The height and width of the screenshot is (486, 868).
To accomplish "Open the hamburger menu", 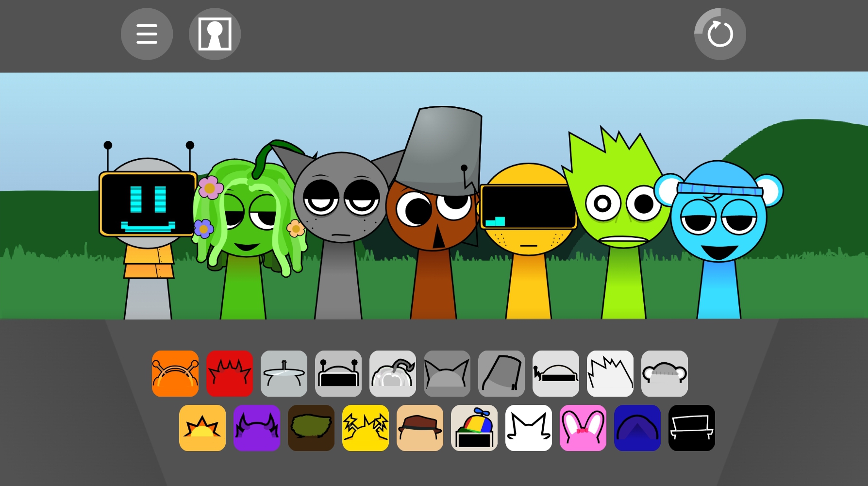I will (x=147, y=34).
